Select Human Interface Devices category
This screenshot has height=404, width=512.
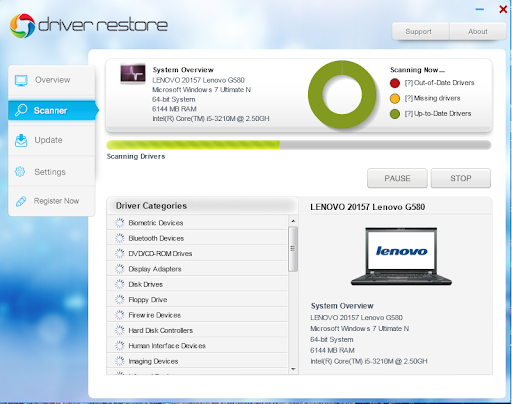(197, 345)
